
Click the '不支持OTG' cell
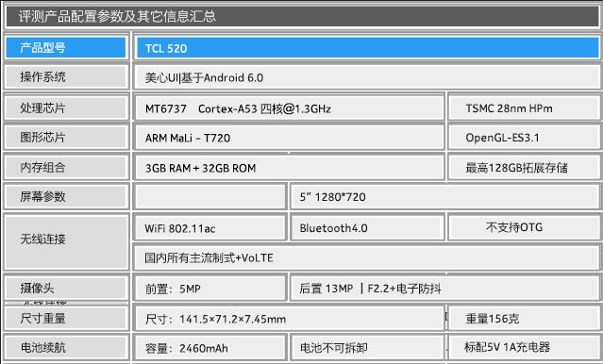coord(524,227)
